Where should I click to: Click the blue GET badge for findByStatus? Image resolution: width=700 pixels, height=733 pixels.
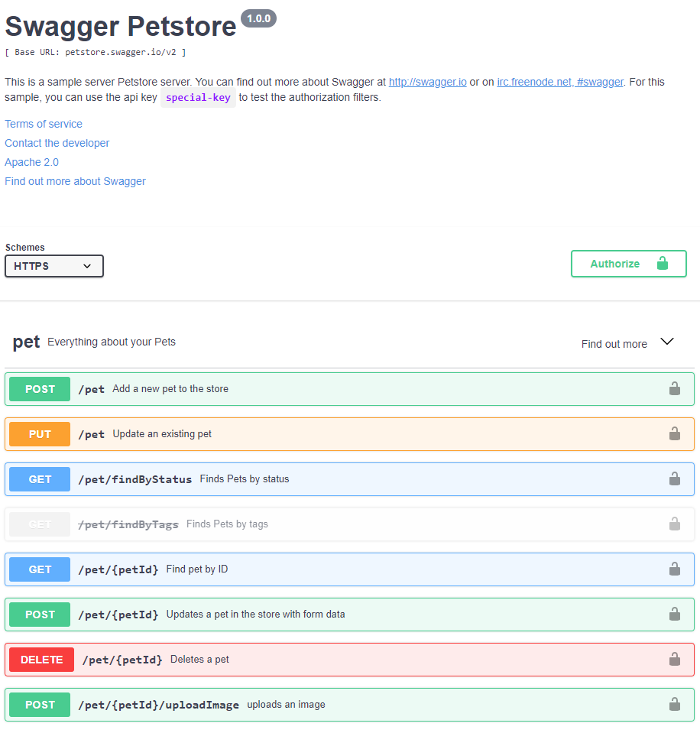40,479
